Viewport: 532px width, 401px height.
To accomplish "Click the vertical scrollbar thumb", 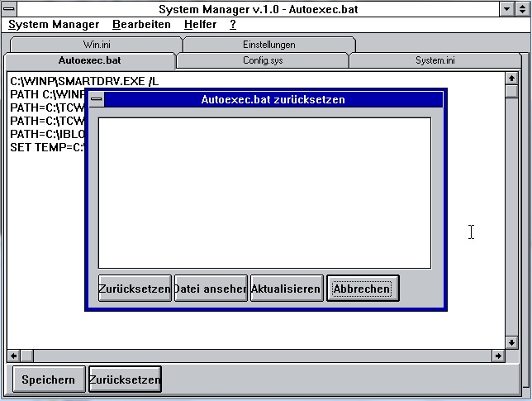I will pos(511,92).
